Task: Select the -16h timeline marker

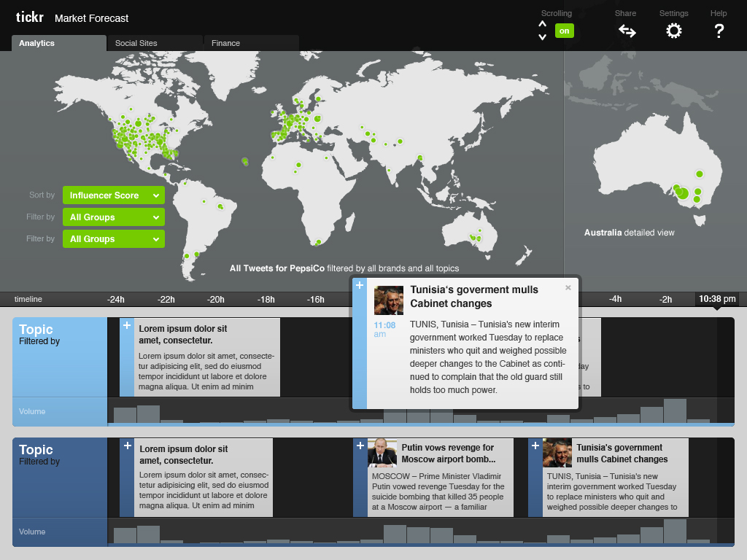Action: (x=315, y=300)
